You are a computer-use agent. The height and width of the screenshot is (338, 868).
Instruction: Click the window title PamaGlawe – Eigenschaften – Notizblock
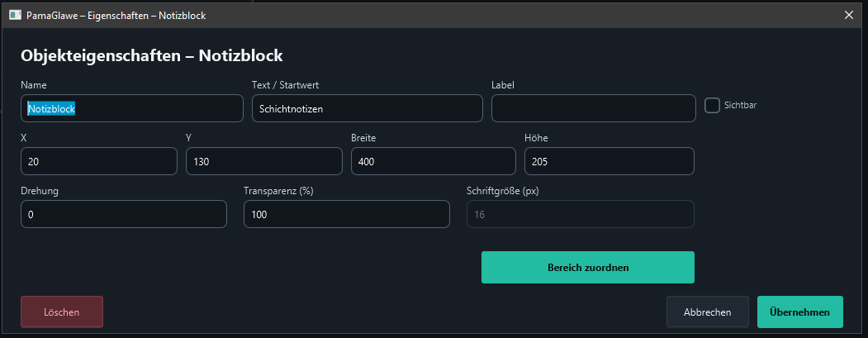pyautogui.click(x=116, y=16)
